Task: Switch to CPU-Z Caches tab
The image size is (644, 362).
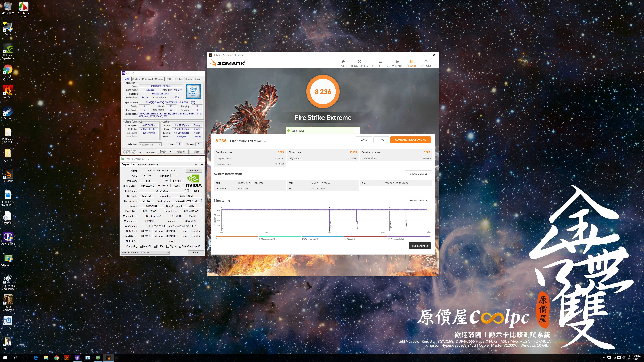Action: tap(136, 79)
